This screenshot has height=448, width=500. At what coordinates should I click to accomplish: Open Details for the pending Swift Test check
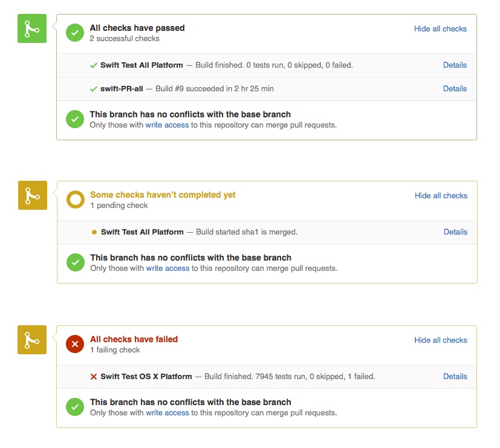point(455,232)
